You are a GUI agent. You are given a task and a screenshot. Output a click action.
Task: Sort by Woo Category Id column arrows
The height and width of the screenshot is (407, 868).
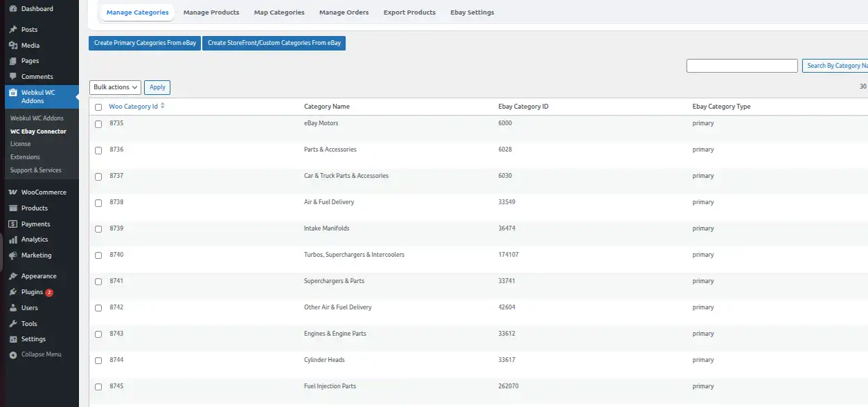point(163,107)
